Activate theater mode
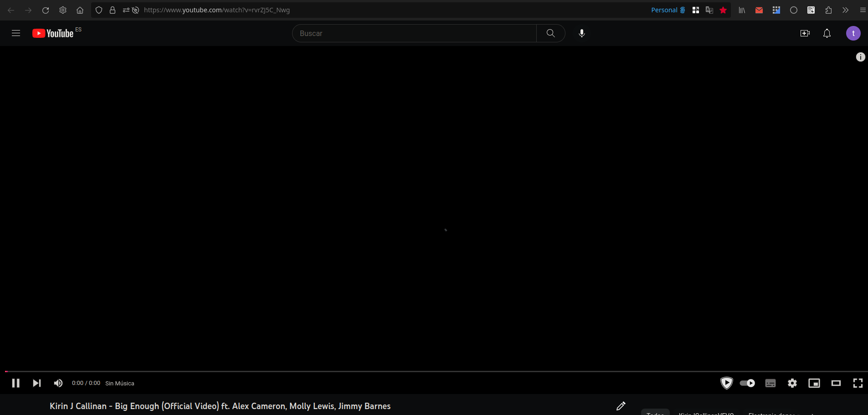Screen dimensions: 868x415 click(836, 383)
